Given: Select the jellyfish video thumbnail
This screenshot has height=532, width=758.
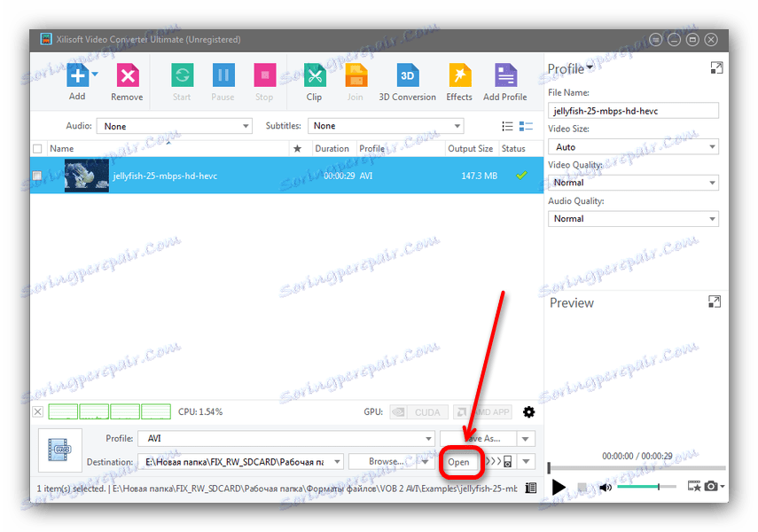Looking at the screenshot, I should 87,176.
